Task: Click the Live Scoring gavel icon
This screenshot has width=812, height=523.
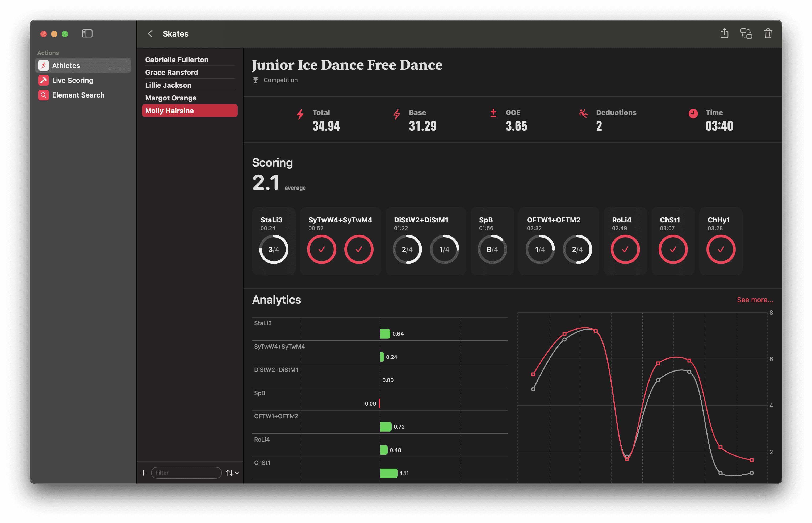Action: tap(44, 80)
